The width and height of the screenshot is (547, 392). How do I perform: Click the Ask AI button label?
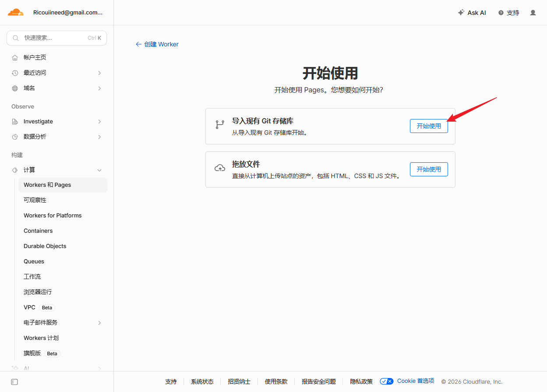476,13
